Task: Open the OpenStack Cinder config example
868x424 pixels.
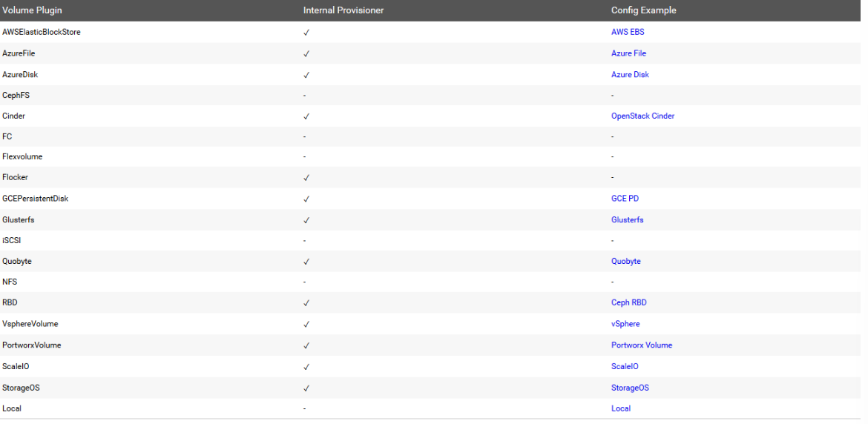Action: point(642,116)
